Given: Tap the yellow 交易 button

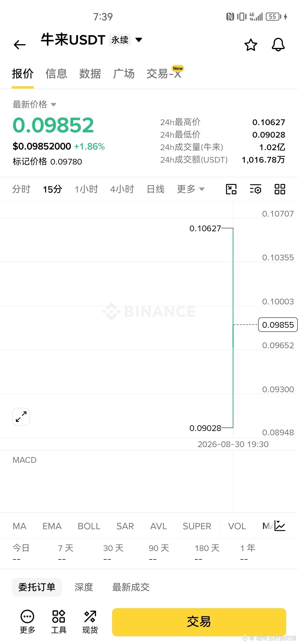Looking at the screenshot, I should click(x=199, y=622).
